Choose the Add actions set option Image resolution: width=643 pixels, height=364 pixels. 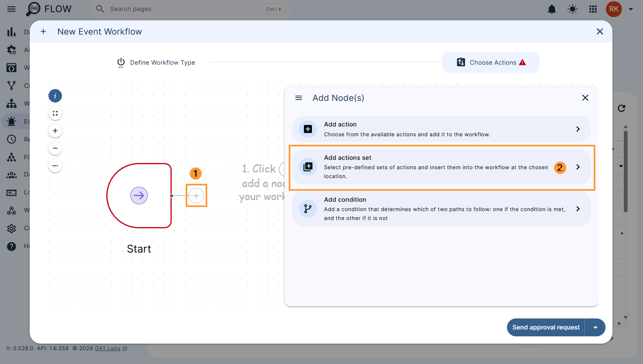(x=441, y=167)
